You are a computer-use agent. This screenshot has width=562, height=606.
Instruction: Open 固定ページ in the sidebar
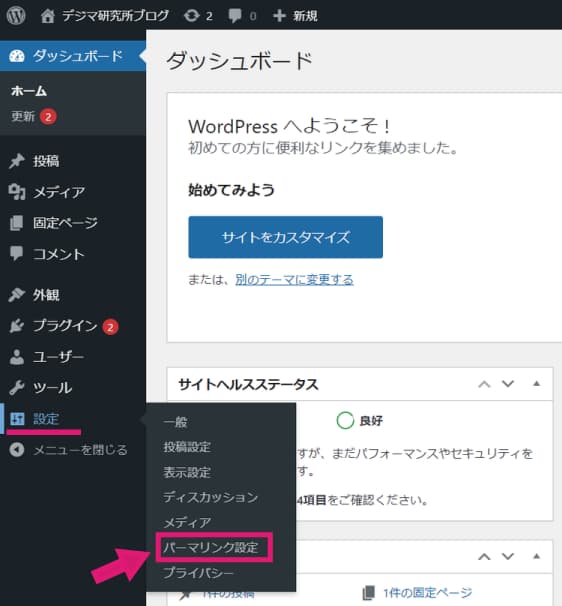pyautogui.click(x=65, y=223)
